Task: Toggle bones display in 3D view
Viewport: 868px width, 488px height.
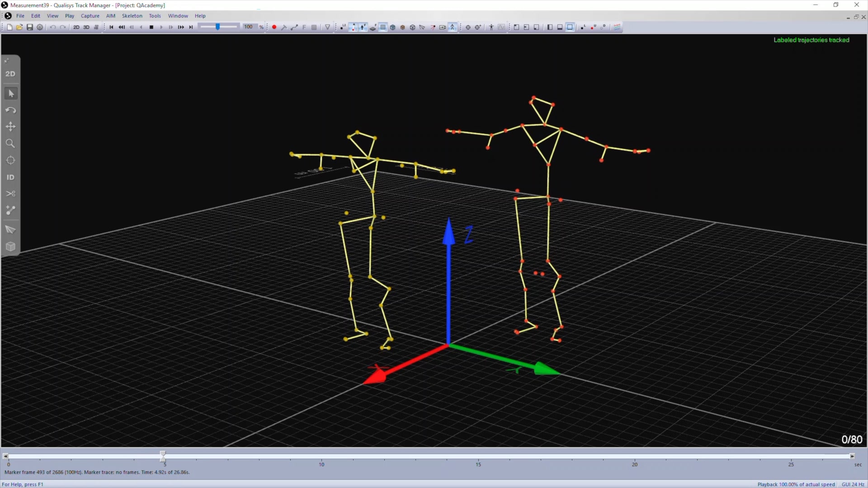Action: (353, 27)
